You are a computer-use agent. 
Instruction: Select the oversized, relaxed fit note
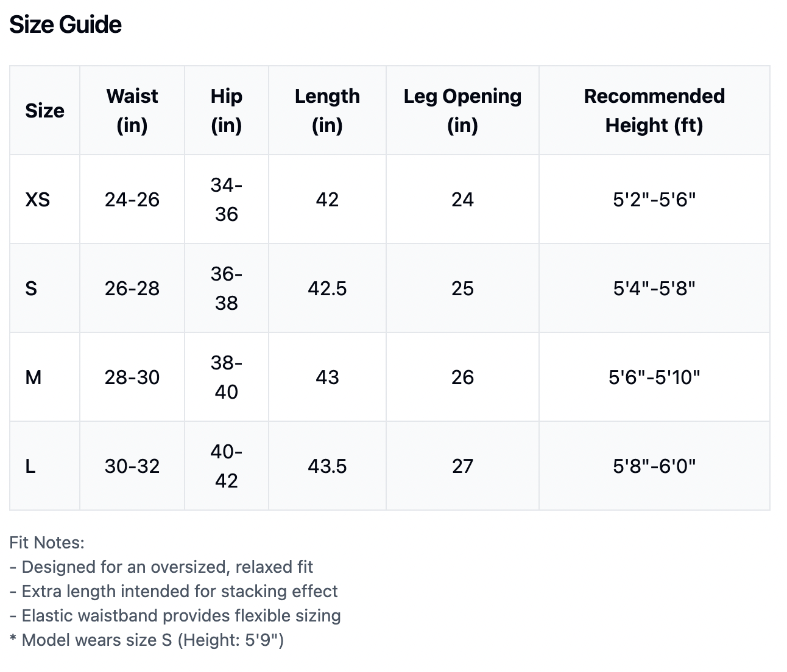(x=161, y=567)
